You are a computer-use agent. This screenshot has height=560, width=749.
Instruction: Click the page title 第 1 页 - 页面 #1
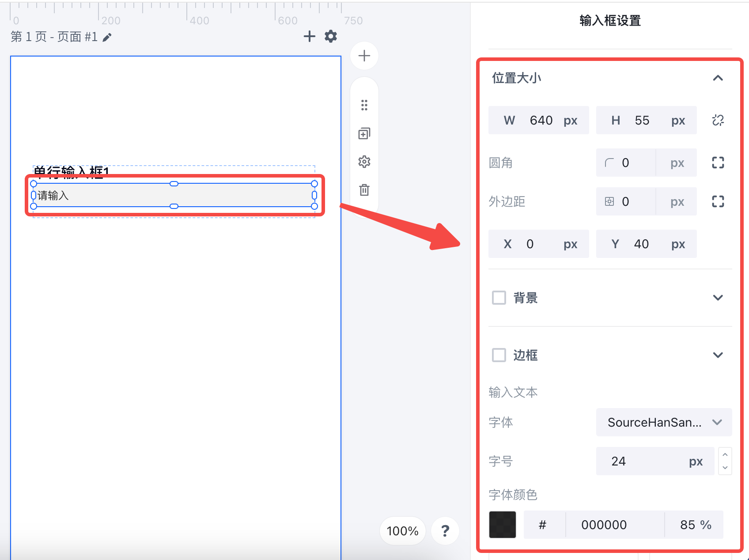(x=54, y=37)
